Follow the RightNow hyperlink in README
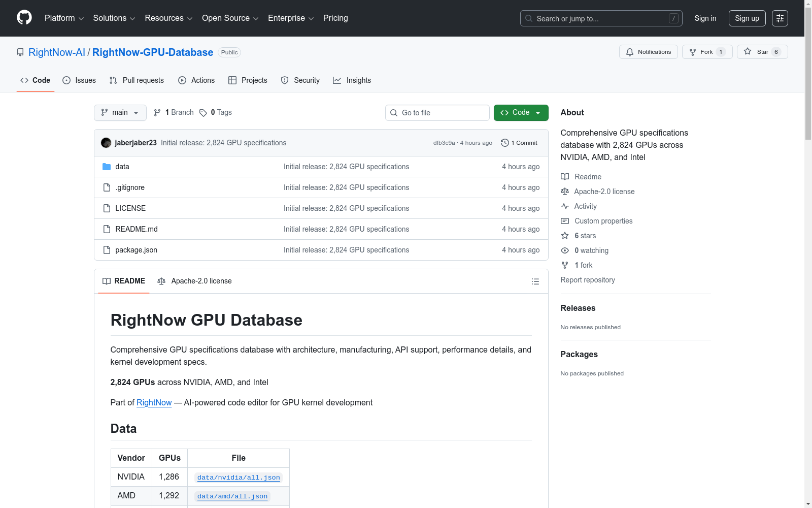Viewport: 812px width, 508px height. [154, 402]
